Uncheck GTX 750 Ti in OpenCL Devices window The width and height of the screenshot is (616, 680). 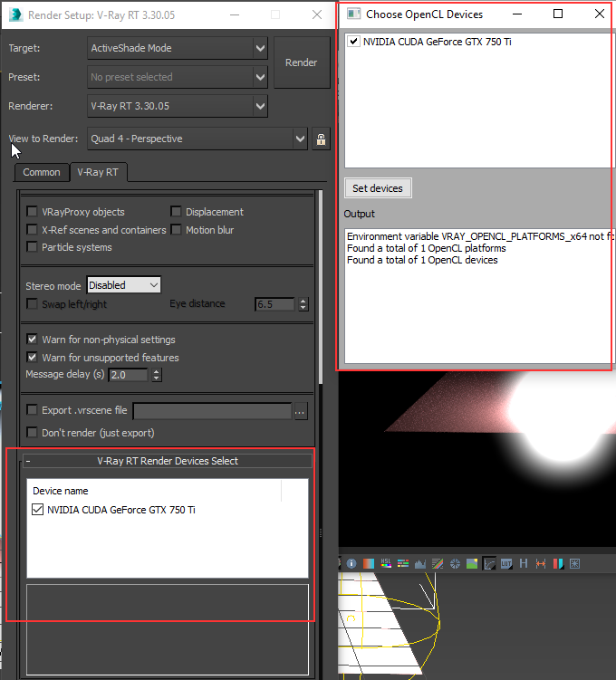pyautogui.click(x=354, y=42)
